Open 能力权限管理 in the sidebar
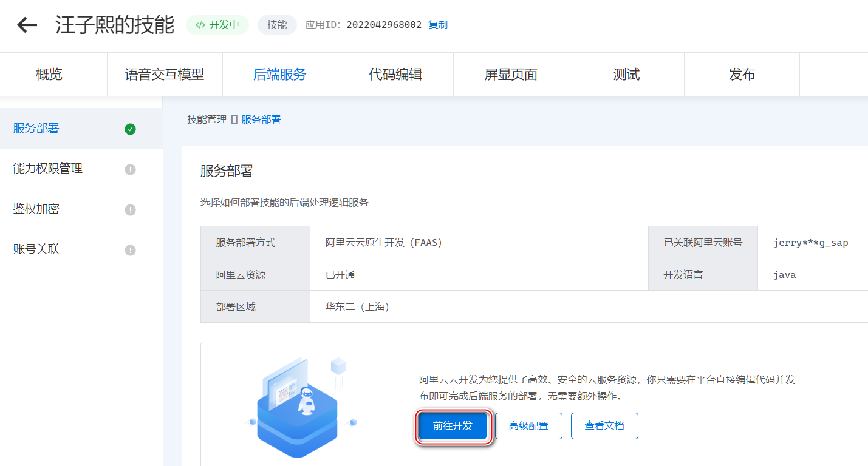This screenshot has height=466, width=868. (81, 169)
